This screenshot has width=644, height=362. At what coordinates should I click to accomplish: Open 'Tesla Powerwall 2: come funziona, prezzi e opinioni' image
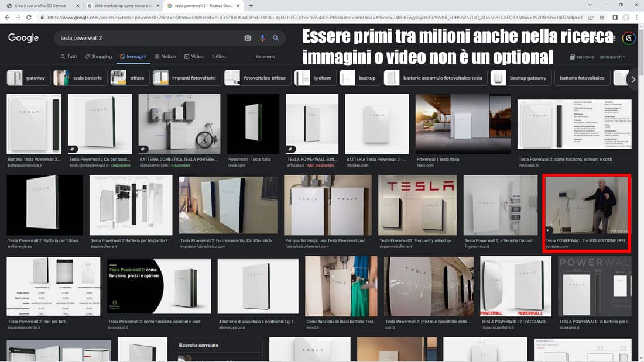coord(159,287)
